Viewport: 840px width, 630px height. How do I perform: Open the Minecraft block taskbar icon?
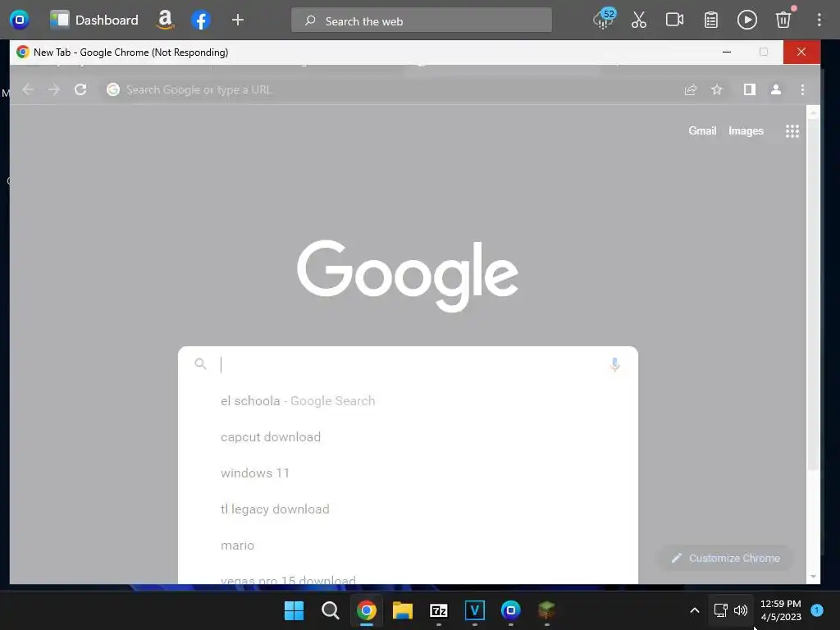pyautogui.click(x=546, y=610)
